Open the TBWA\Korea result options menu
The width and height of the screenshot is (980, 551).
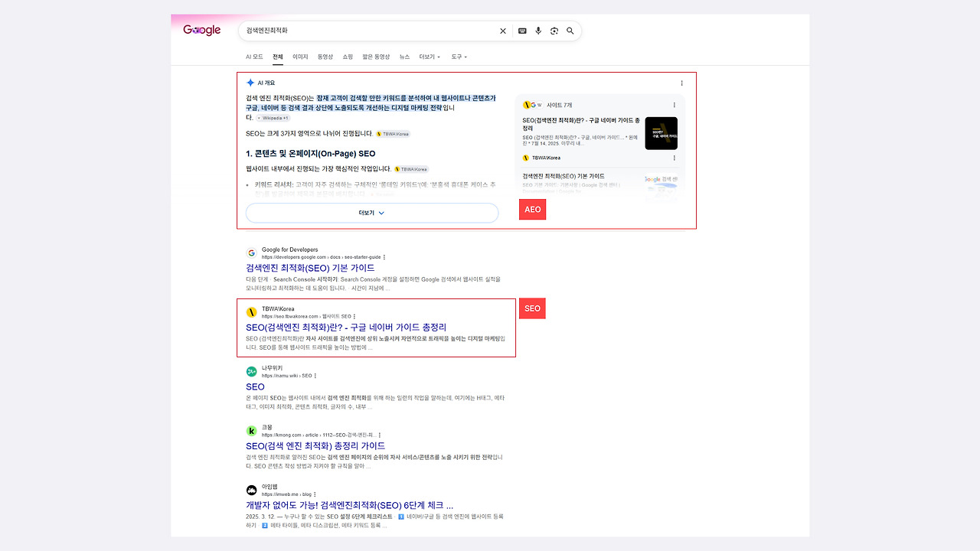(354, 316)
